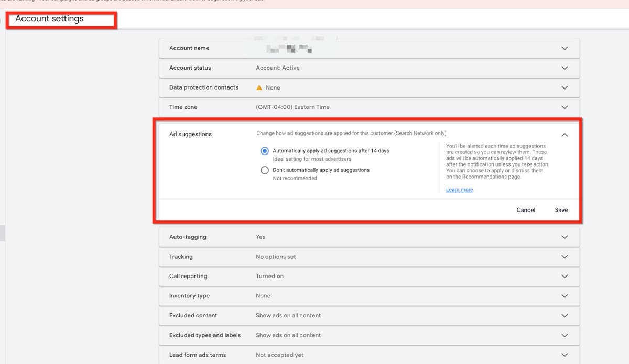Click the (GMT-04:00) Eastern Time value

292,107
